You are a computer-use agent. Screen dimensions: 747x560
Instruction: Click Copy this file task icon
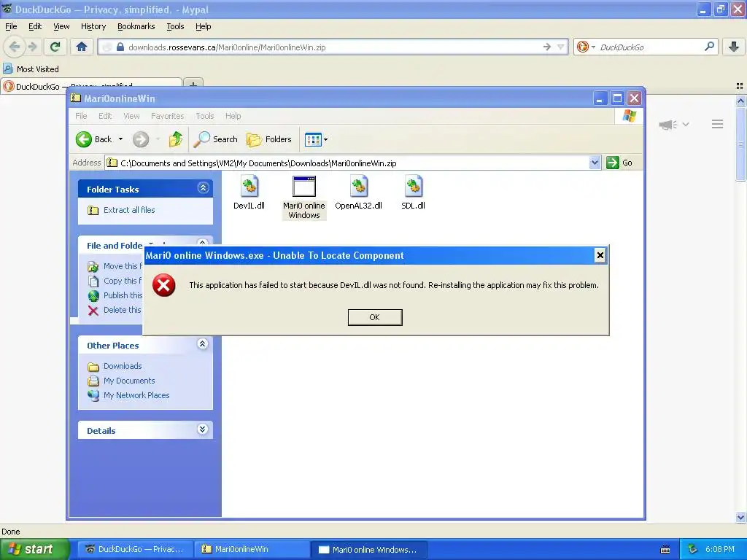pyautogui.click(x=93, y=281)
